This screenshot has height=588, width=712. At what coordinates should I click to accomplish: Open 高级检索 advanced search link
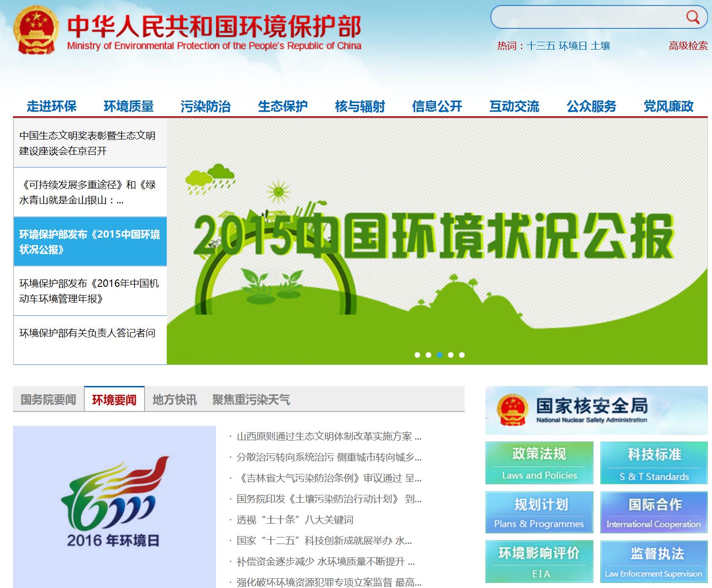688,46
